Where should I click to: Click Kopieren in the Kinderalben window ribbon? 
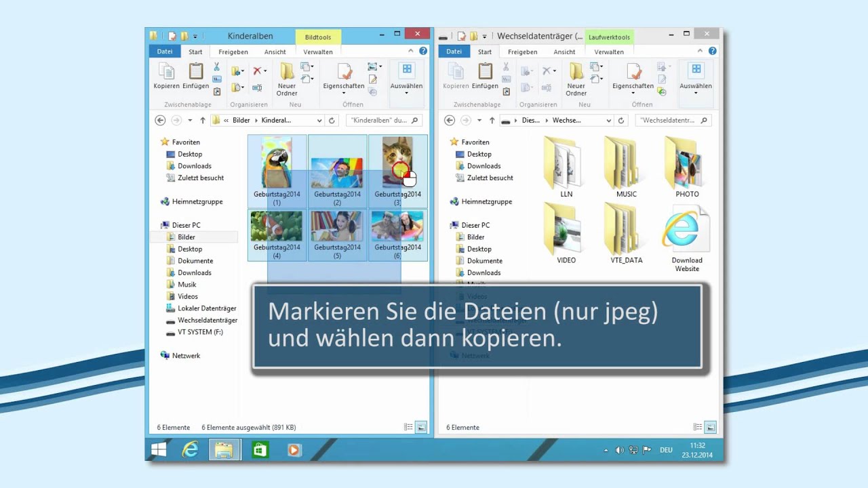click(x=166, y=76)
